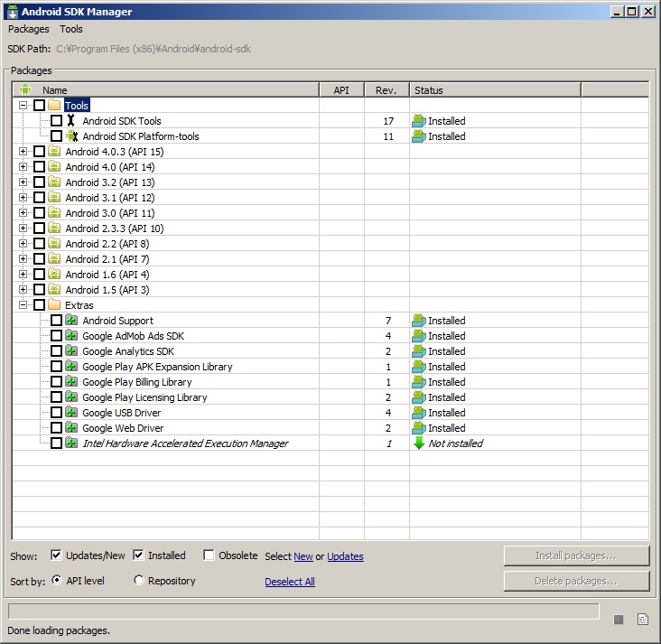This screenshot has width=661, height=644.
Task: Expand the Android 2.1 (API 7) node
Action: [x=23, y=258]
